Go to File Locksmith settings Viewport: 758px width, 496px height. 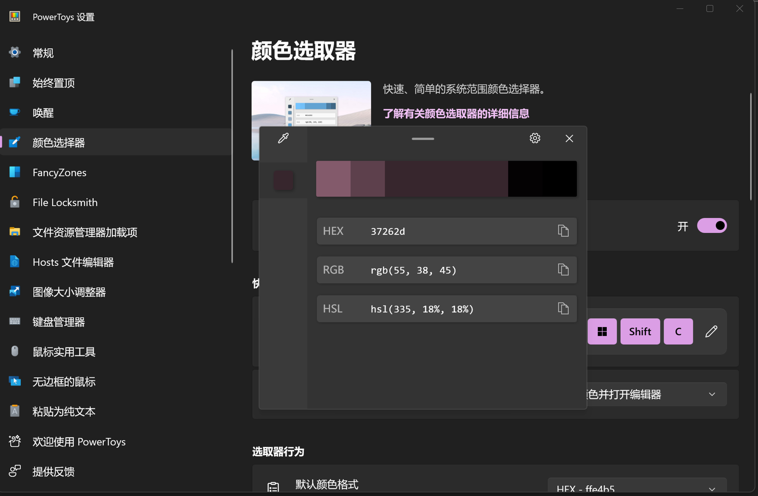coord(64,202)
